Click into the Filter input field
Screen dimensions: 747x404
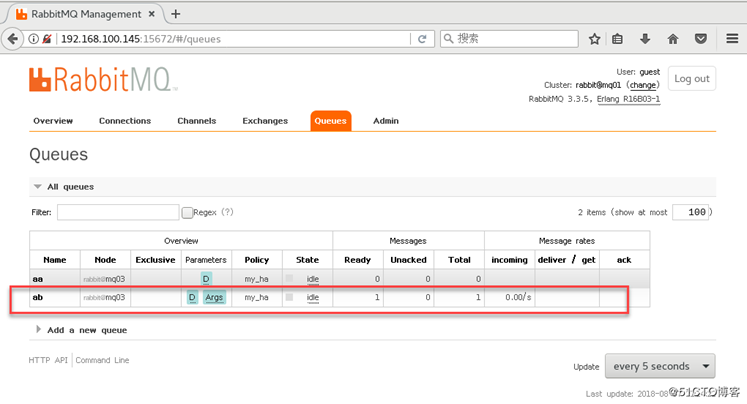click(118, 212)
